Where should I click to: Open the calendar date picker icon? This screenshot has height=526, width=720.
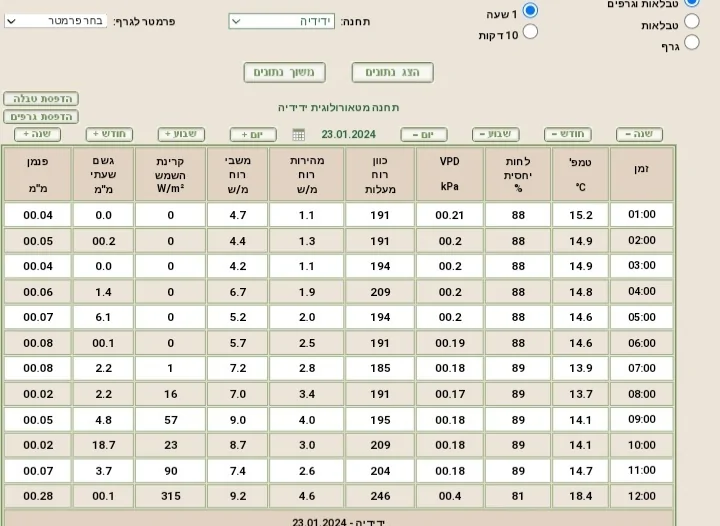(x=299, y=135)
